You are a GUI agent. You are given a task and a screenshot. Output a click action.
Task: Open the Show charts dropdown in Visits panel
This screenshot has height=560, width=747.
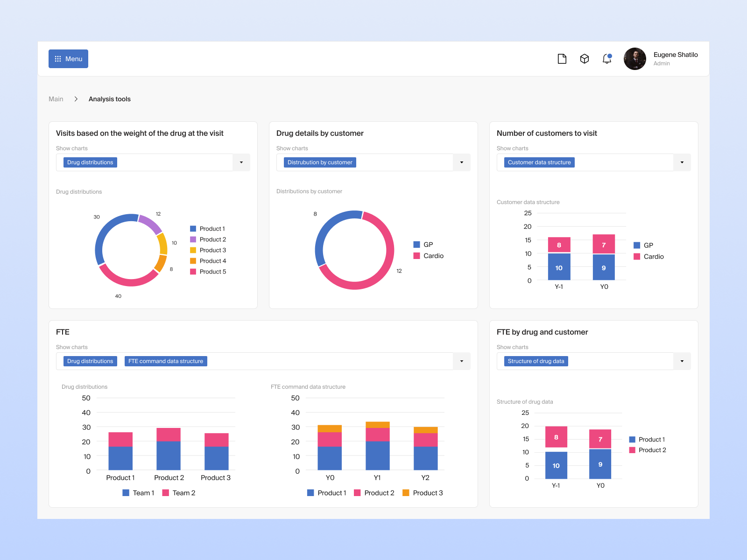pos(241,162)
